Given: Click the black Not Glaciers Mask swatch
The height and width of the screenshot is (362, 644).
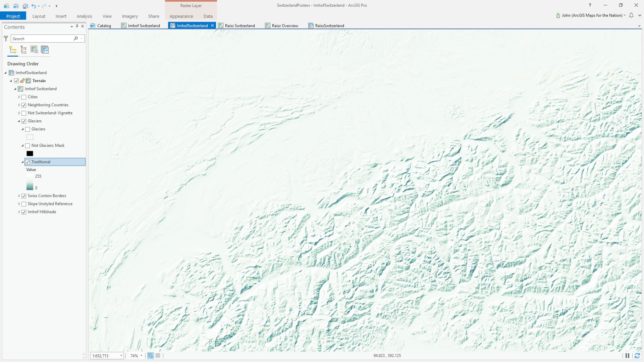Looking at the screenshot, I should [30, 154].
